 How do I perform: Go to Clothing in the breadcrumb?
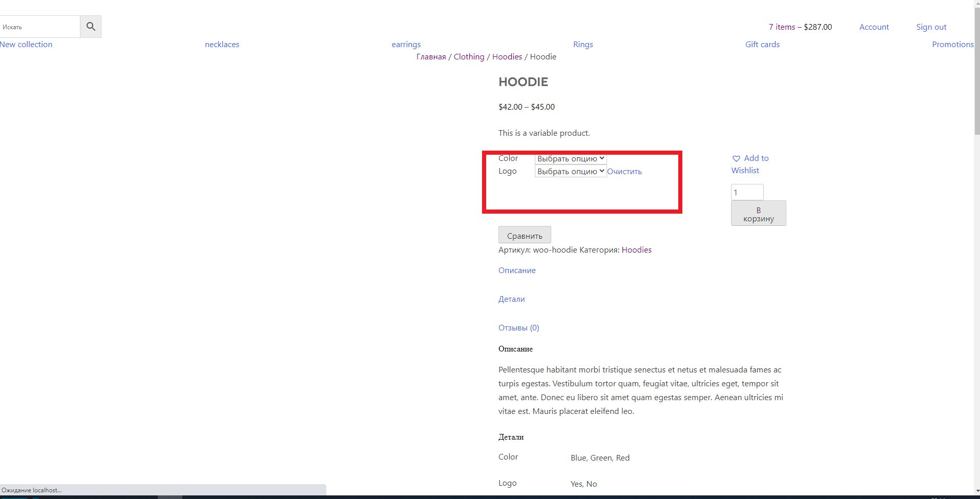pos(469,57)
